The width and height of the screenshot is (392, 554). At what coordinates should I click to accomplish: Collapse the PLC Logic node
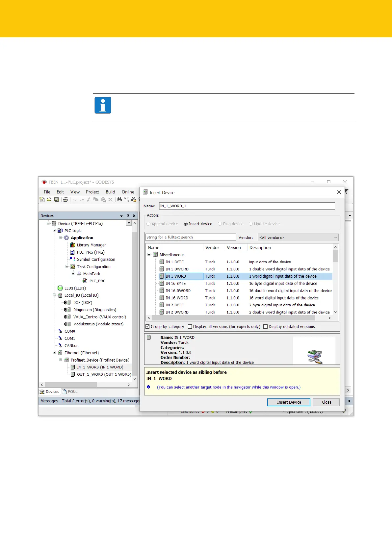pyautogui.click(x=54, y=231)
